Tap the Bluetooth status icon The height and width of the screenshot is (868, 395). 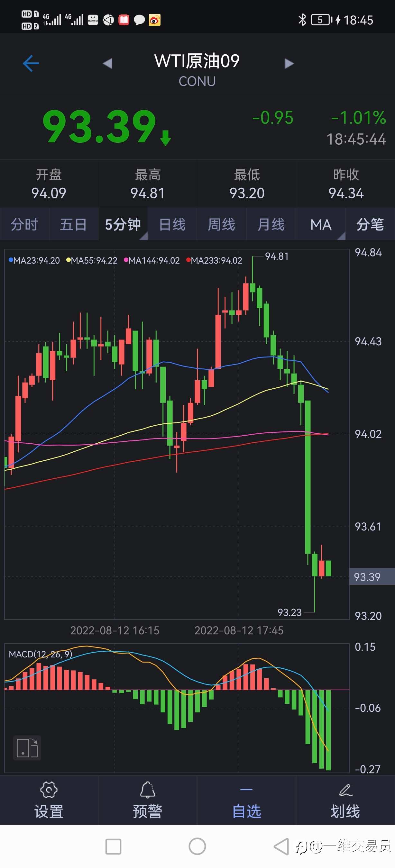(x=302, y=20)
